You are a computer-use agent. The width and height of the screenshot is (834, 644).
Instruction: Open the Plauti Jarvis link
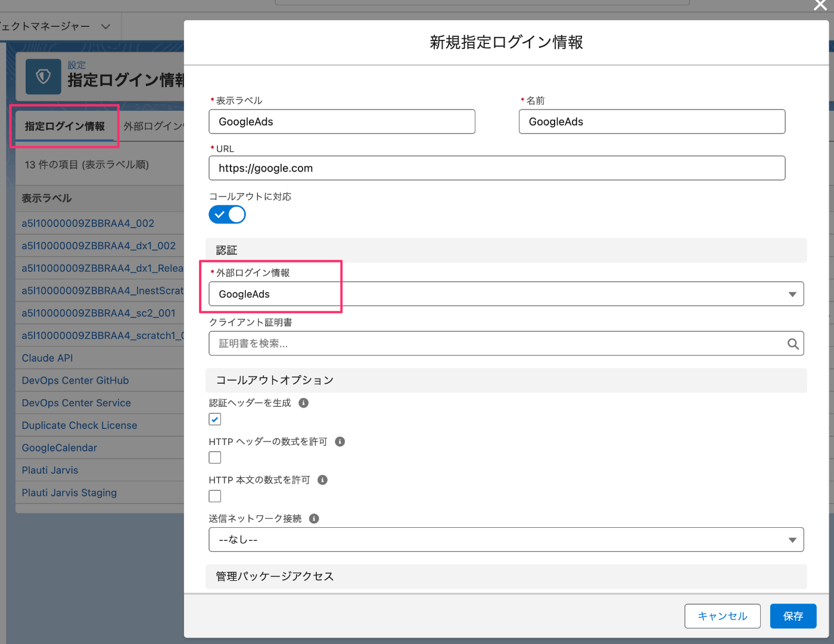(50, 470)
